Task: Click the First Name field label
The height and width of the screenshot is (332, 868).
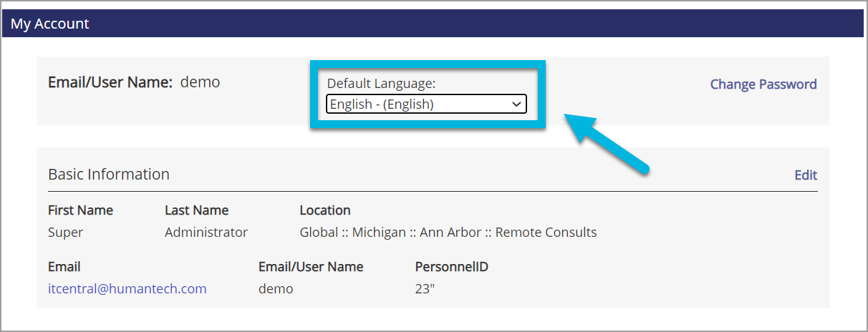Action: coord(80,210)
